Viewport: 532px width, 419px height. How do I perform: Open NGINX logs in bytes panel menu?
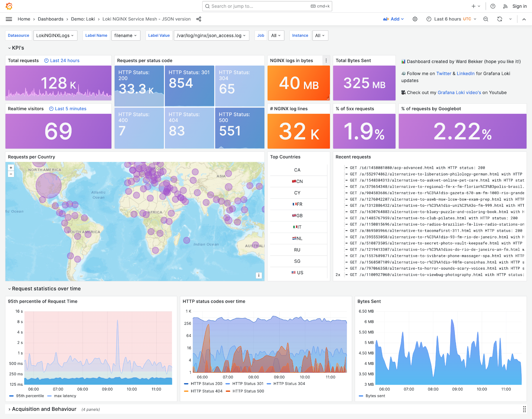(326, 61)
